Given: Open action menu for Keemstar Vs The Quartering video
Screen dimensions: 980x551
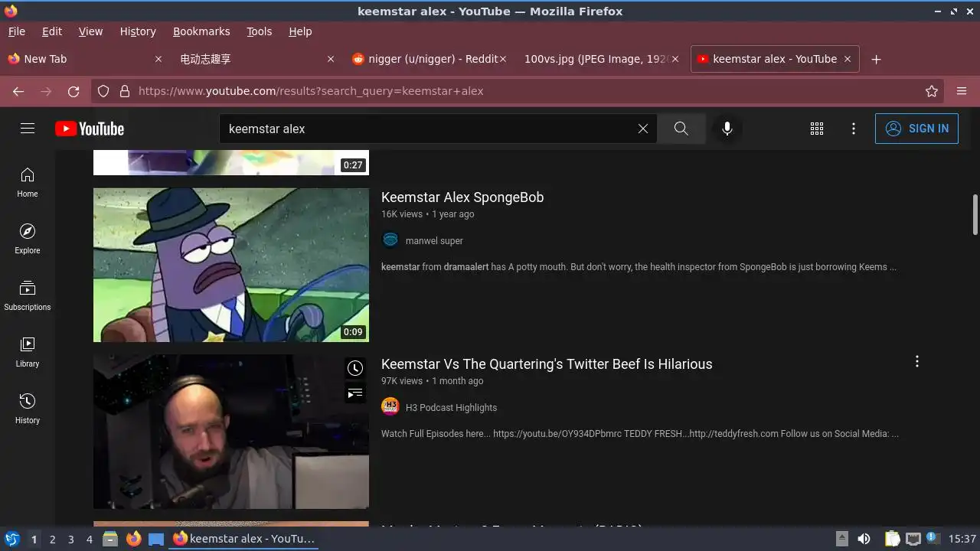Looking at the screenshot, I should coord(917,361).
